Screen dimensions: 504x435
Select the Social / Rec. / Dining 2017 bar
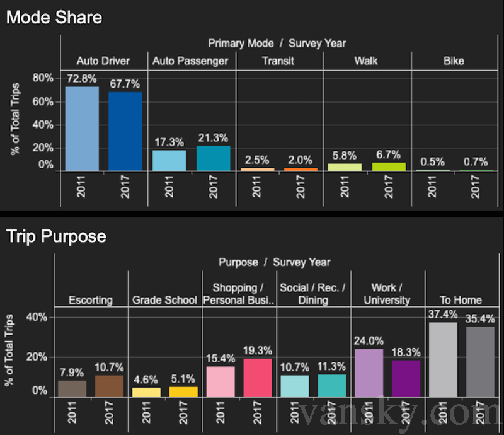pyautogui.click(x=332, y=385)
